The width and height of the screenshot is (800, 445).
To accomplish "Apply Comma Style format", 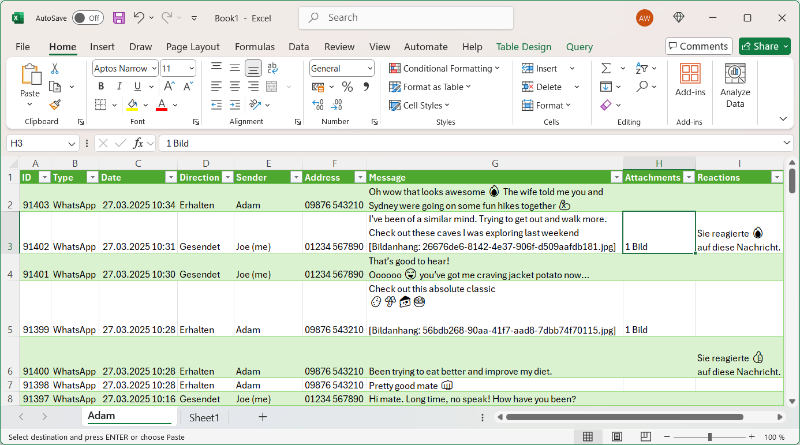I will click(x=366, y=87).
